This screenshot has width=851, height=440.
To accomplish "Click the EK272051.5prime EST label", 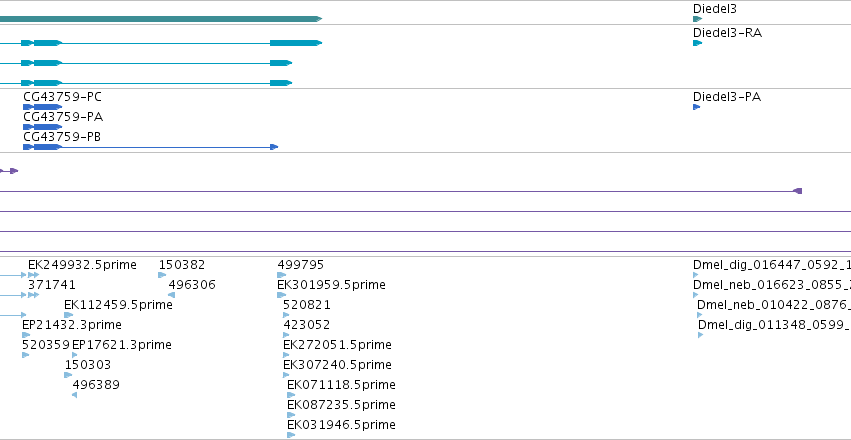I will [337, 345].
